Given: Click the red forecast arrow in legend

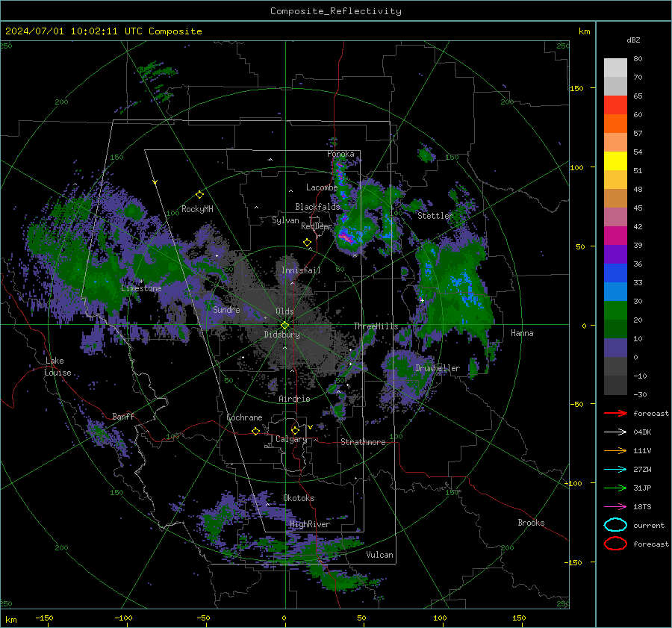Looking at the screenshot, I should (615, 413).
